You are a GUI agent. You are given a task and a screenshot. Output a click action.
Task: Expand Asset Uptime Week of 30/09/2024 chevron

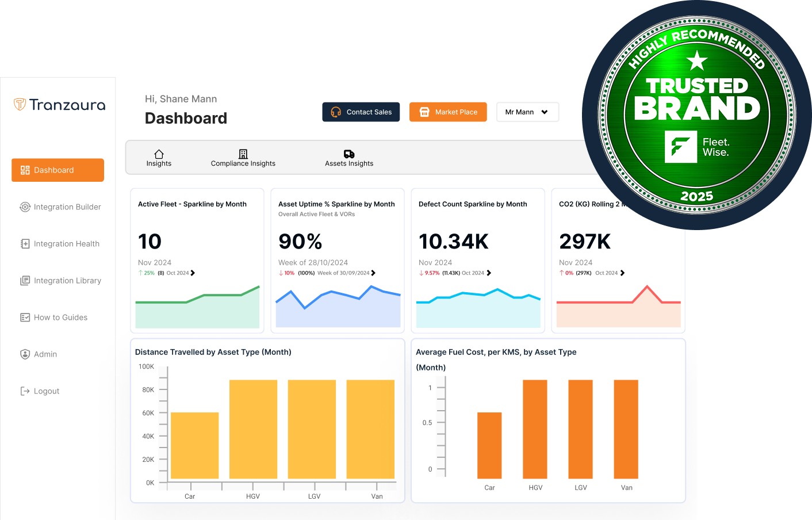point(373,273)
